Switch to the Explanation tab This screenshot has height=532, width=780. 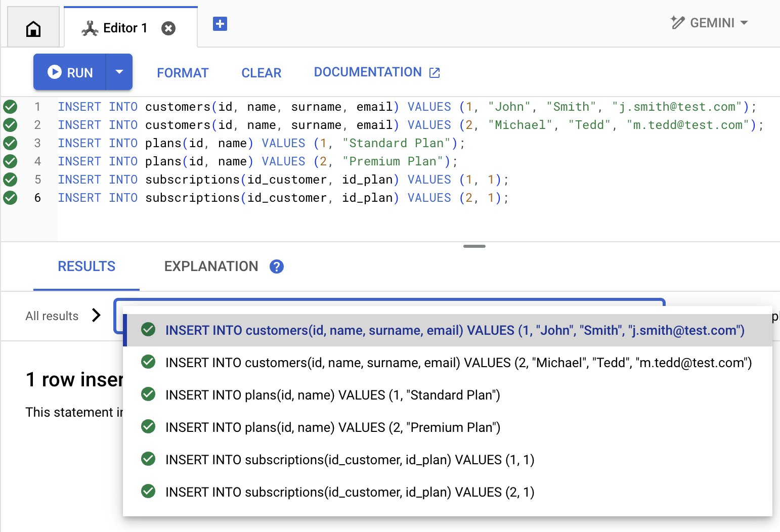pos(211,267)
